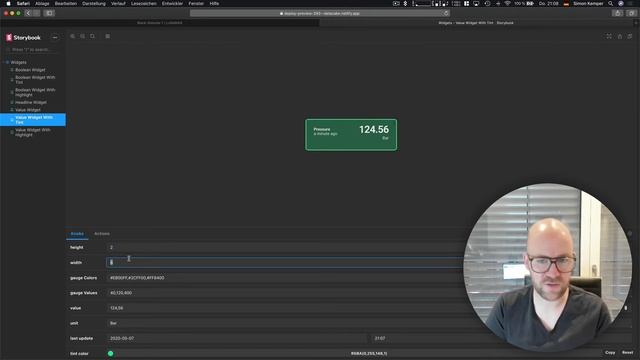This screenshot has width=640, height=360.
Task: Click the Time Machine menu bar icon
Action: [x=487, y=3]
